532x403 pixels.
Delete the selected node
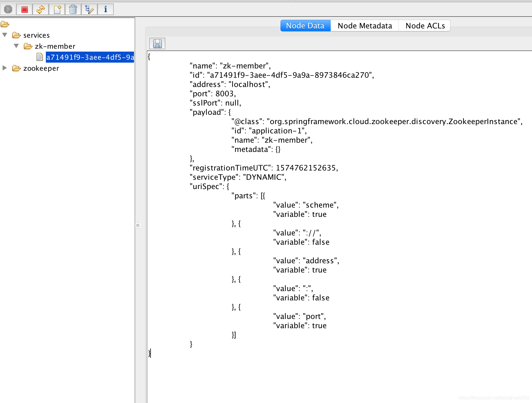pos(73,9)
